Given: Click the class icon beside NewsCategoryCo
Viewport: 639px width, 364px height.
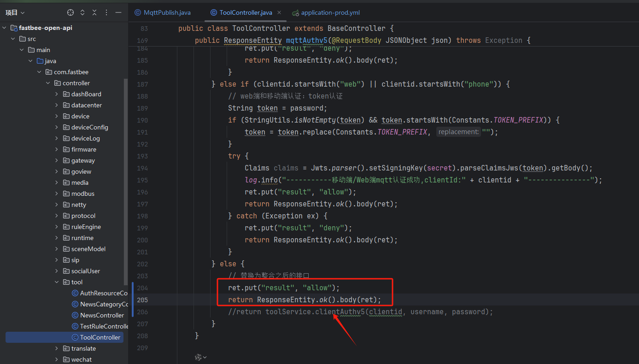Looking at the screenshot, I should 75,304.
